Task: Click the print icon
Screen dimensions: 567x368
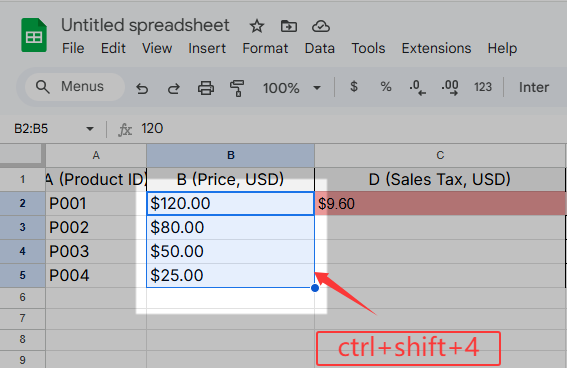Action: pyautogui.click(x=206, y=88)
